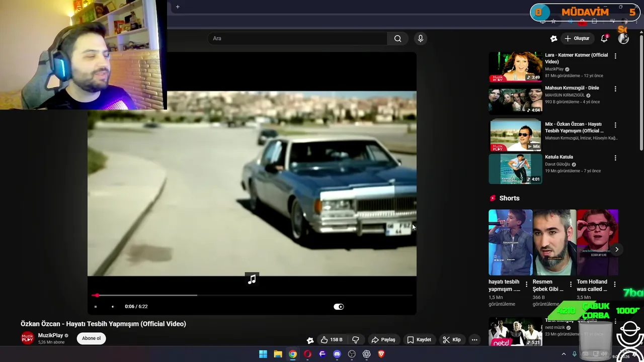Screen dimensions: 644x362
Task: Open options menu for Katula Katula
Action: pos(615,157)
